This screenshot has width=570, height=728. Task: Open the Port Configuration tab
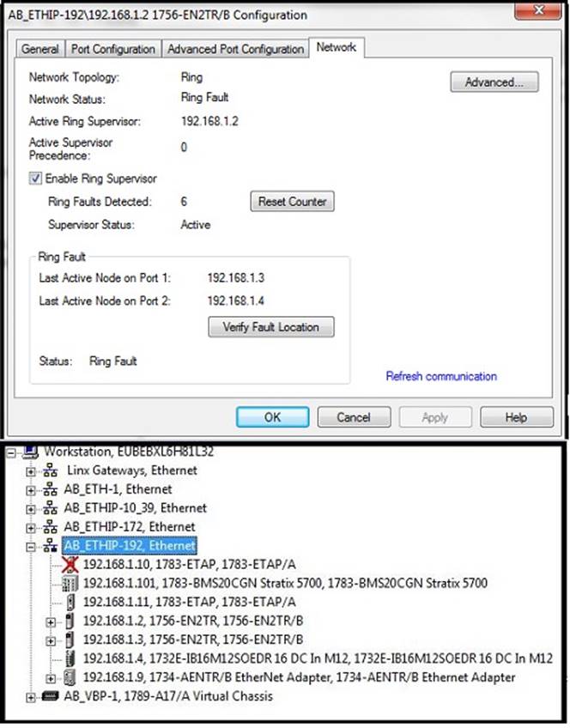tap(113, 49)
